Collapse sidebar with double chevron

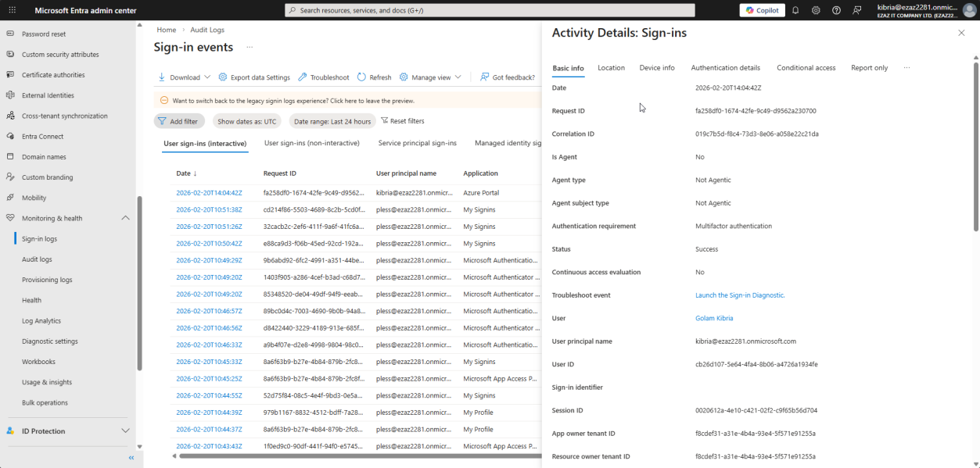pyautogui.click(x=131, y=458)
